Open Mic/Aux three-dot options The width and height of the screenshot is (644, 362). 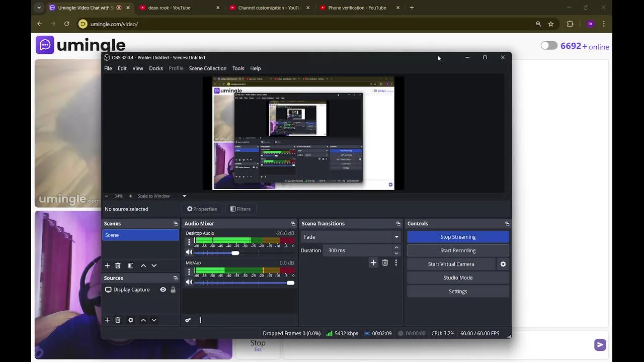189,271
